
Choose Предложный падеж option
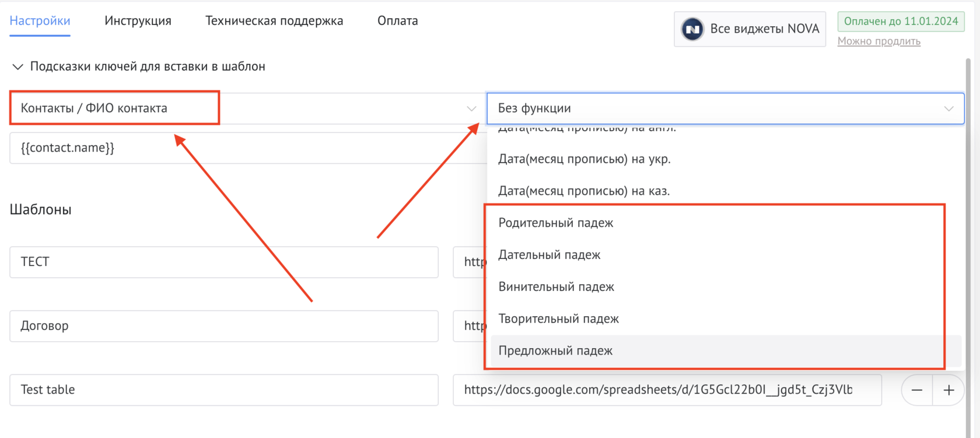point(555,351)
